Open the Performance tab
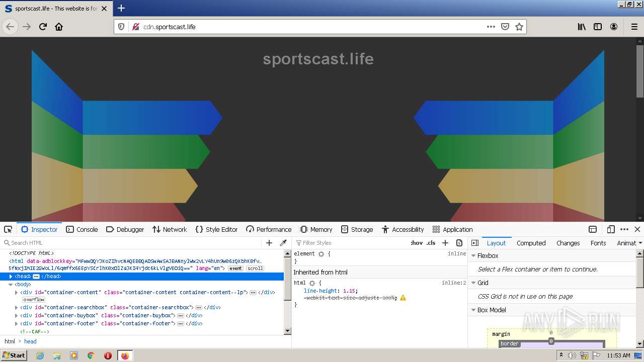Viewport: 644px width, 362px height. pyautogui.click(x=269, y=229)
